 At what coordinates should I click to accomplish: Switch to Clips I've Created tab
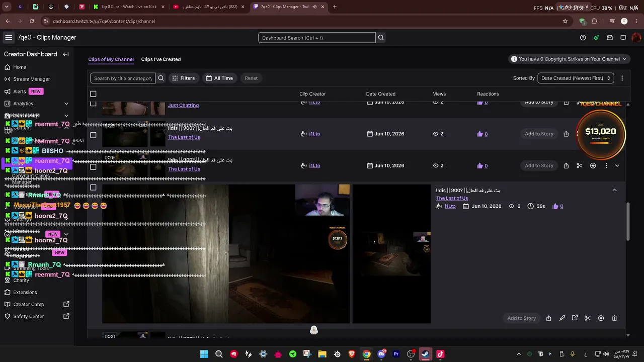point(161,59)
